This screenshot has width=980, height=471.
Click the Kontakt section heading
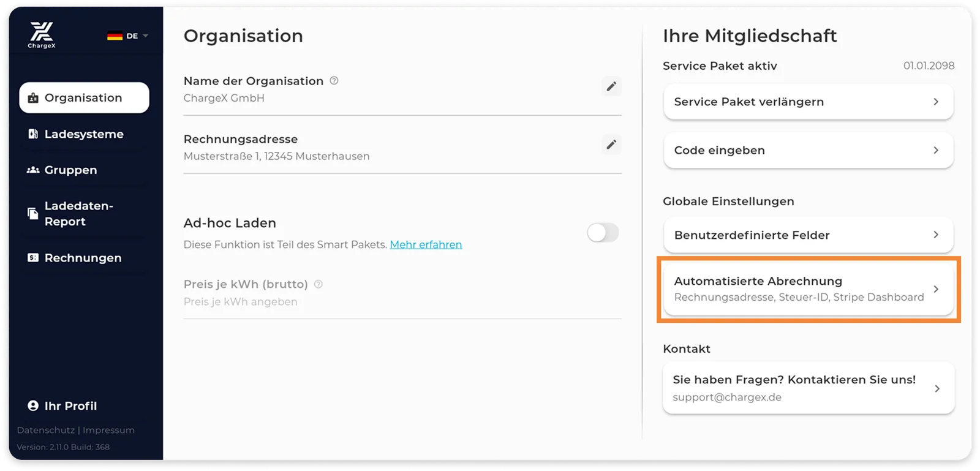coord(687,349)
